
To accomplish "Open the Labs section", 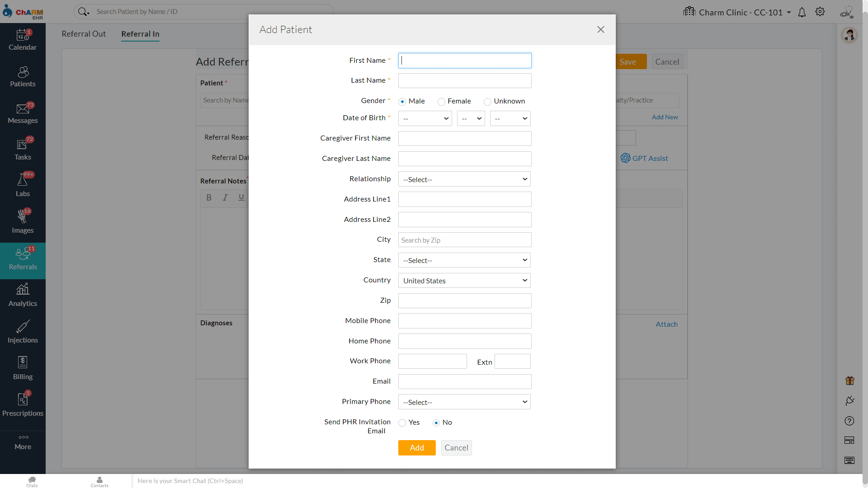I will (x=22, y=185).
